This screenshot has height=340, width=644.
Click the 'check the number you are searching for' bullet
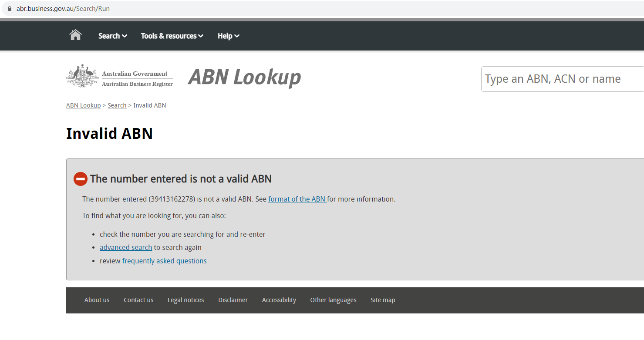pos(182,234)
